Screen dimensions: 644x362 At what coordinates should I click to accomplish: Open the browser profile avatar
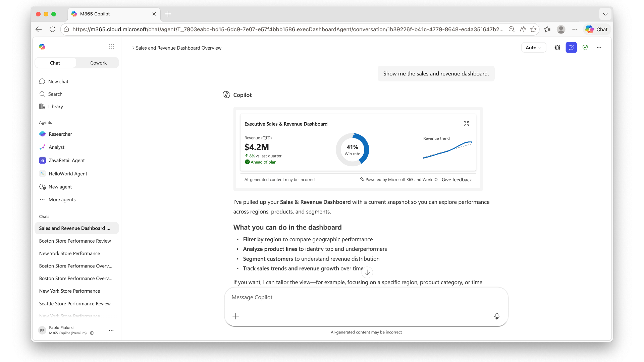pyautogui.click(x=561, y=29)
